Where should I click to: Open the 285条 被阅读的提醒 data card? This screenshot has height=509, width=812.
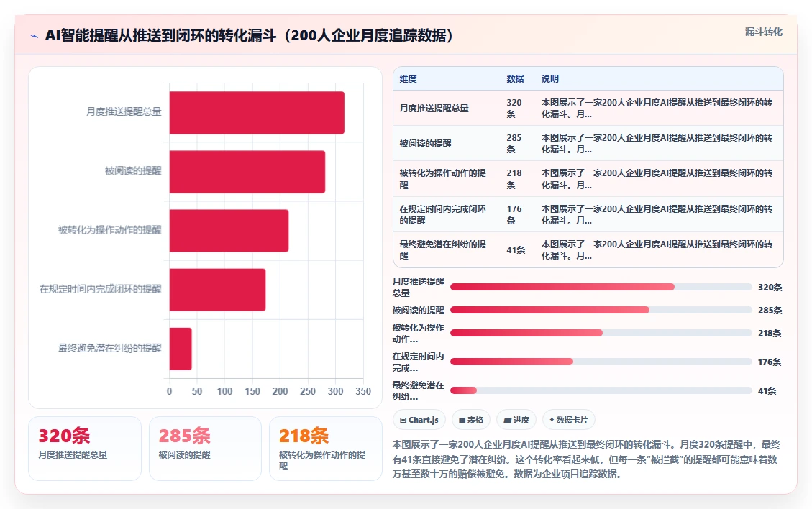[x=205, y=449]
